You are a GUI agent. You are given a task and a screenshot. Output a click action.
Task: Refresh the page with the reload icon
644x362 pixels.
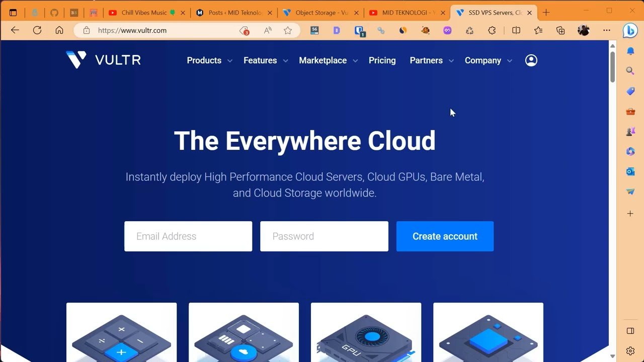click(x=37, y=30)
